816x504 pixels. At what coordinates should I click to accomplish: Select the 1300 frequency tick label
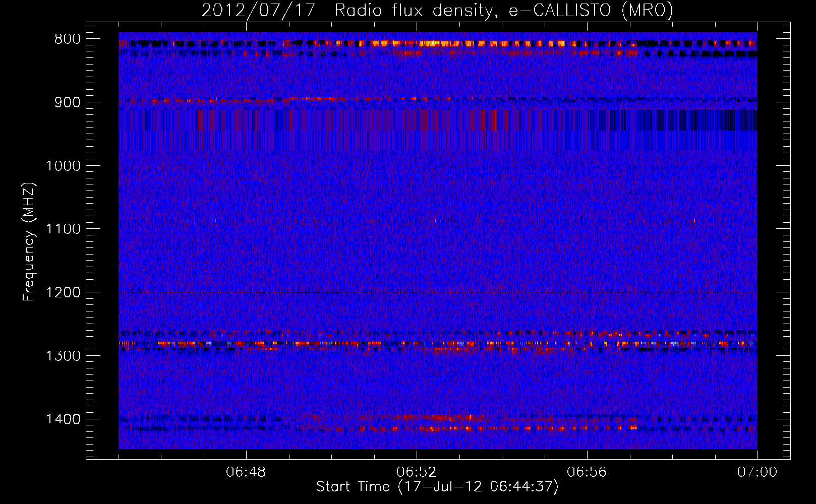(63, 356)
